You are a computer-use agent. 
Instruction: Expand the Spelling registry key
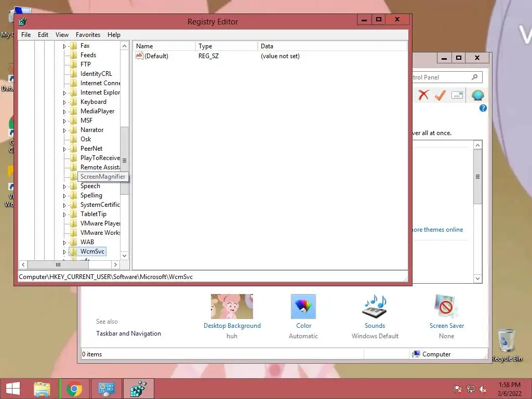tap(64, 196)
